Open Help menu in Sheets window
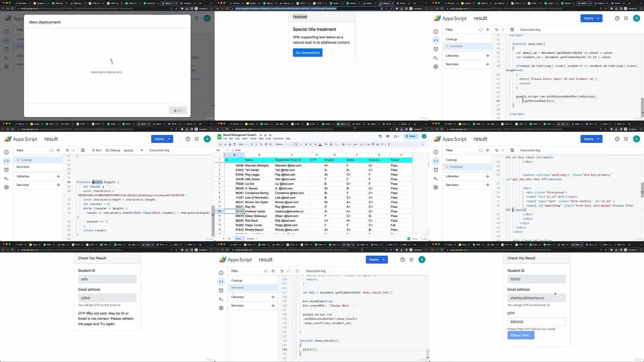The height and width of the screenshot is (362, 644). (288, 139)
